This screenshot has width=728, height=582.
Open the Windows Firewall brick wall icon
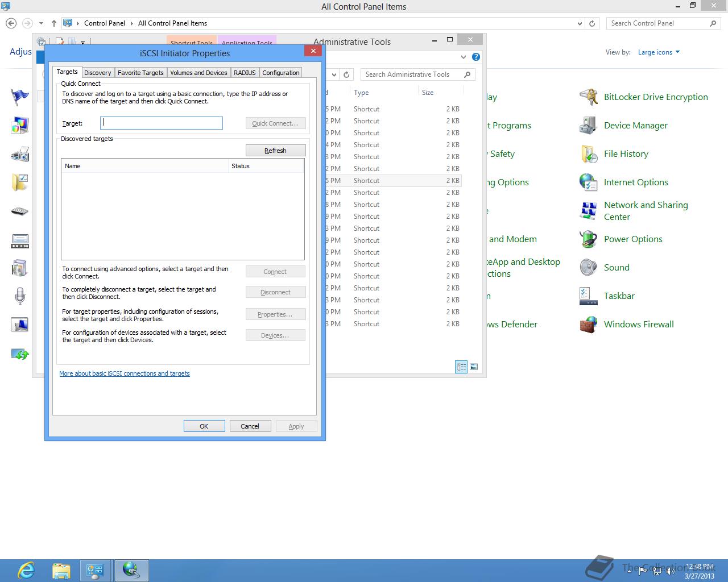coord(588,325)
